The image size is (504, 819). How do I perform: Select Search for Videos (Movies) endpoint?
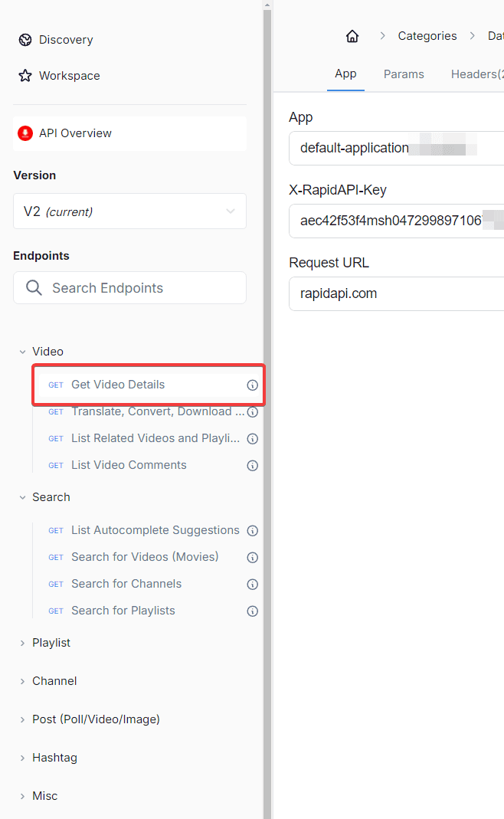[x=145, y=557]
